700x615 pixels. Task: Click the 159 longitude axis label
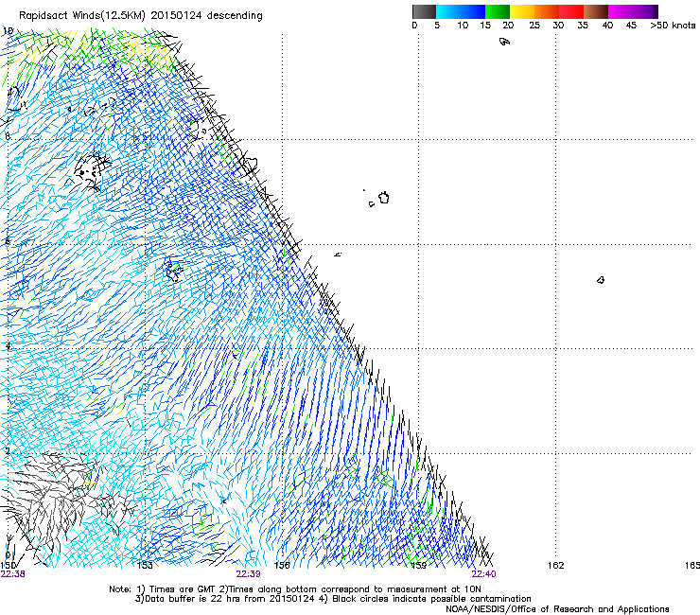tap(419, 566)
